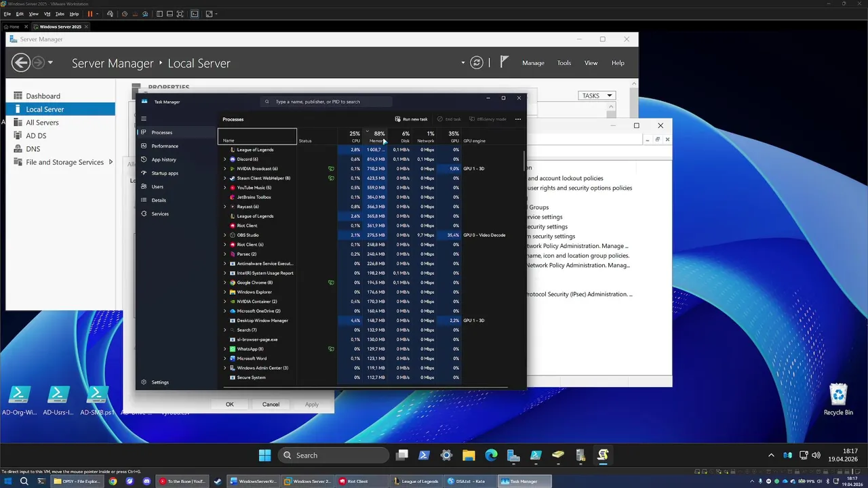Screen dimensions: 868x488
Task: Open App history in Task Manager
Action: coord(176,159)
